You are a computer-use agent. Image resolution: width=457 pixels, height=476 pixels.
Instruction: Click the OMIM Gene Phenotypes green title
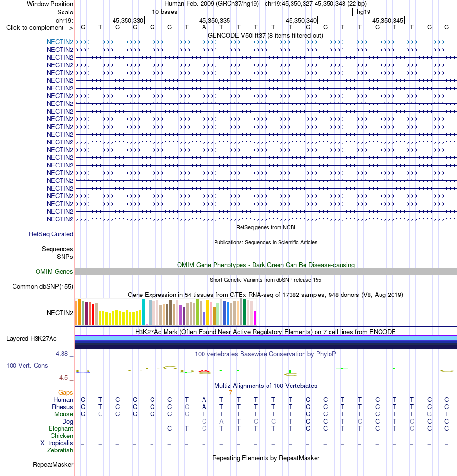tap(266, 265)
